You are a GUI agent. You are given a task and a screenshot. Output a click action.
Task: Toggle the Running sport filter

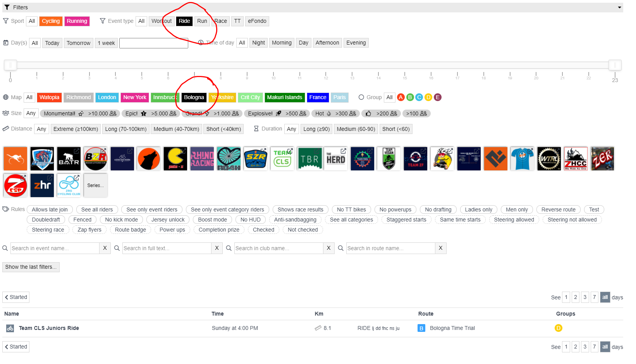pos(77,21)
